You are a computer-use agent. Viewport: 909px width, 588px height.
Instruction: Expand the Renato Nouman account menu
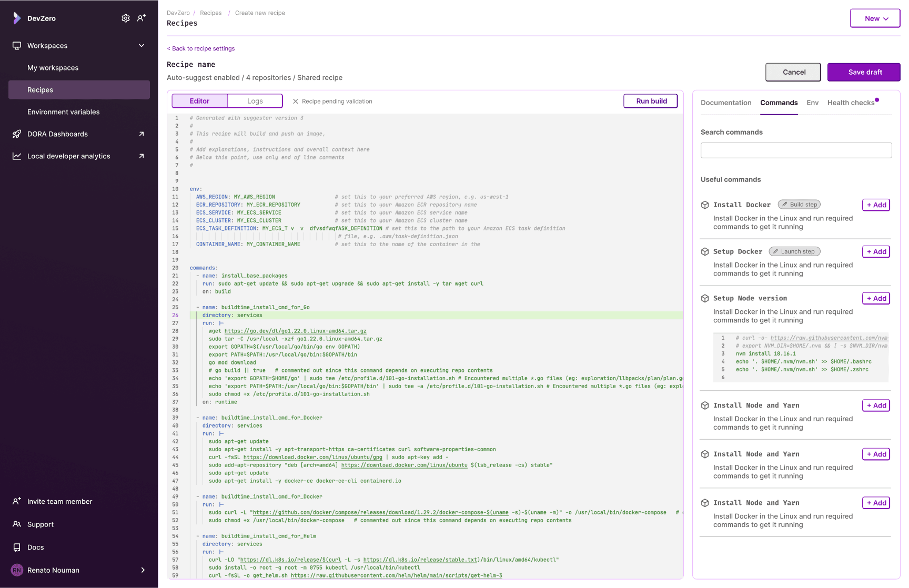click(142, 570)
